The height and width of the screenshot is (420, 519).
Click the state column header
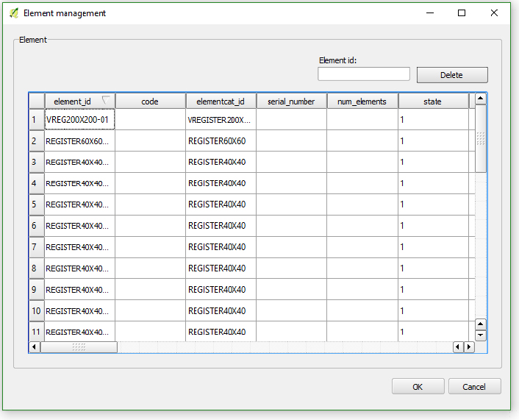(432, 102)
